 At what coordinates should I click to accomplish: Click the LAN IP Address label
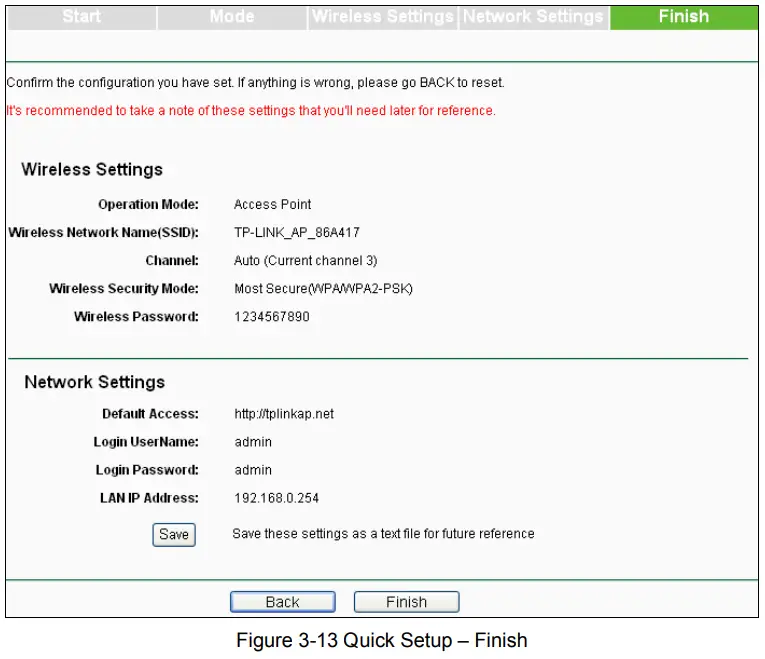click(x=149, y=498)
